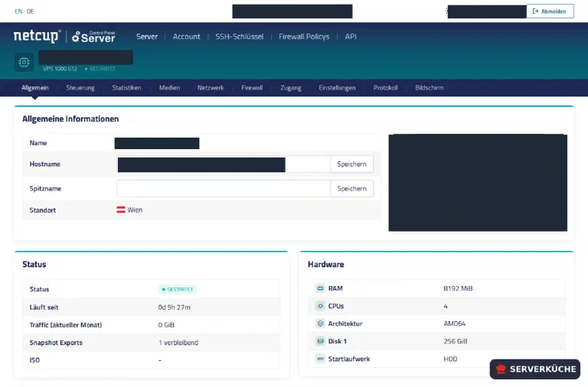
Task: Click into the Spitzname input field
Action: [224, 188]
